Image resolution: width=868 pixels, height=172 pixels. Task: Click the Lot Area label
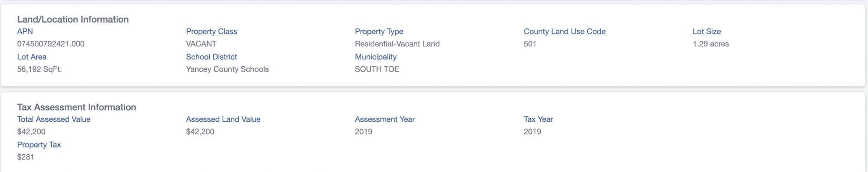pyautogui.click(x=32, y=57)
